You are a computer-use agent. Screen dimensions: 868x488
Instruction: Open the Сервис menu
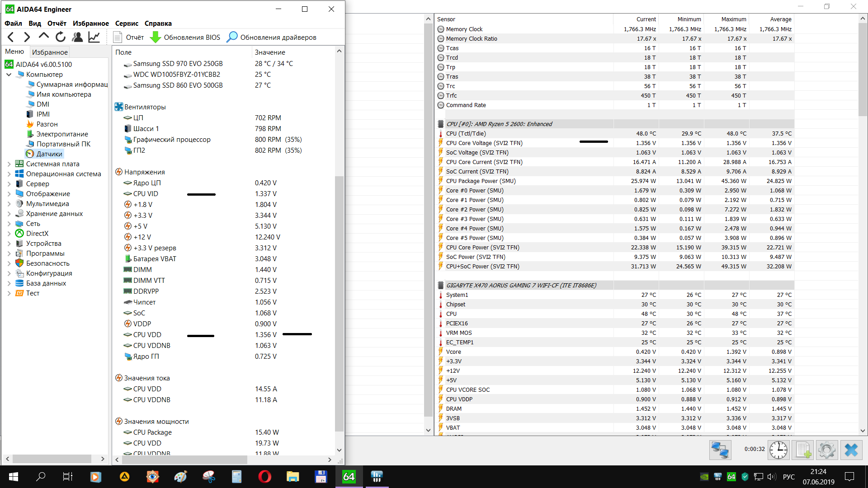127,23
